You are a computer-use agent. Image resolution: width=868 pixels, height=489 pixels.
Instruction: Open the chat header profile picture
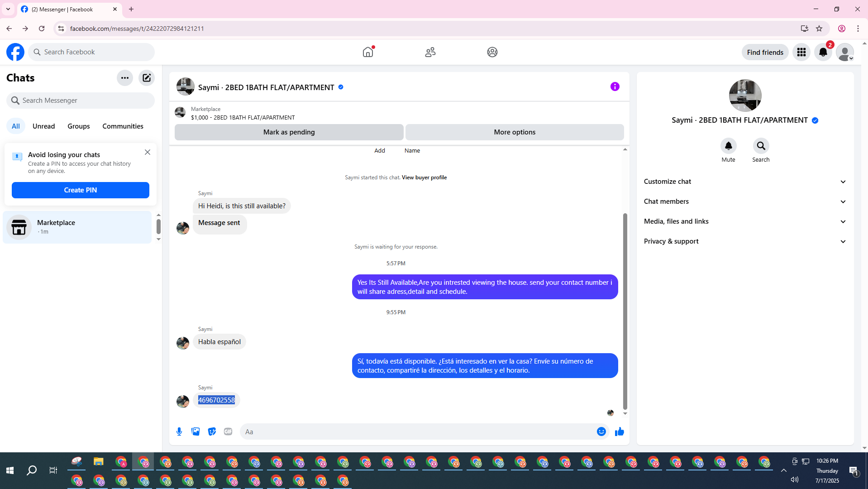[185, 86]
